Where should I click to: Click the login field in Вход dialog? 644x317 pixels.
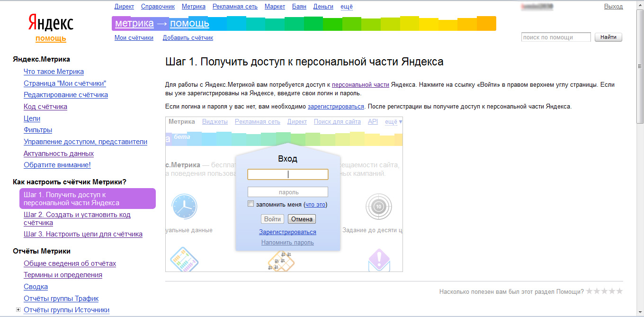288,174
